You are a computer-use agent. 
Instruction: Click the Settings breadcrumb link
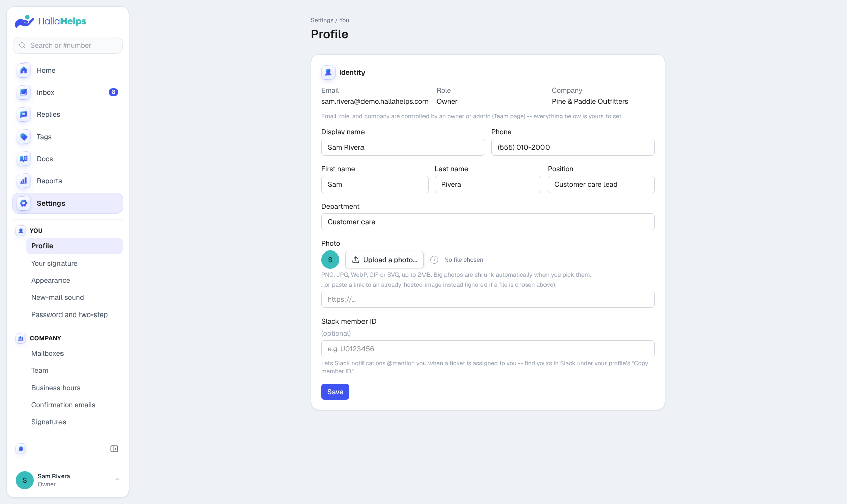point(322,20)
